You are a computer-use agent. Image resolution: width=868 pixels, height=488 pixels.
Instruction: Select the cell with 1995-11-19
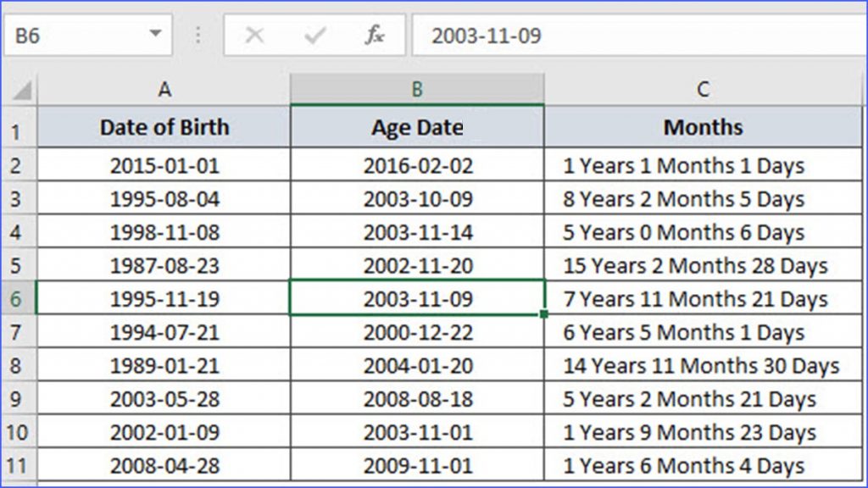point(164,298)
